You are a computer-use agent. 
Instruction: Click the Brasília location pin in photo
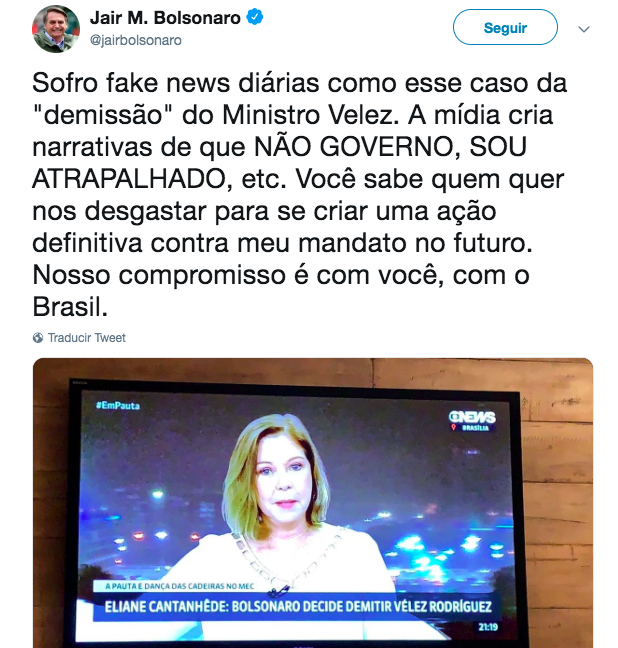point(453,428)
